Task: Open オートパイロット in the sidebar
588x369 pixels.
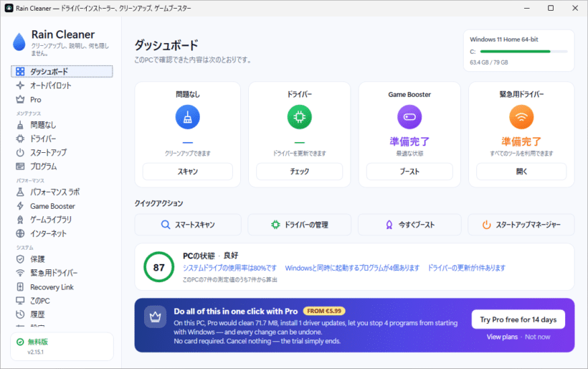Action: [x=62, y=85]
